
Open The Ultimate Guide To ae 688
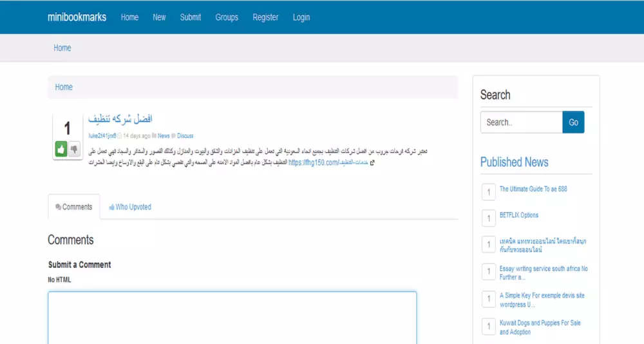(x=533, y=189)
